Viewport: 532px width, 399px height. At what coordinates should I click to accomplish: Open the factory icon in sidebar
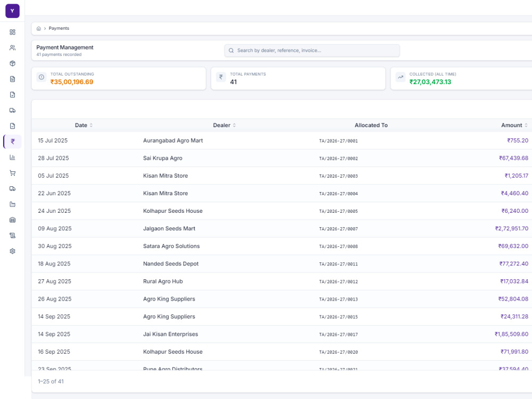point(13,204)
